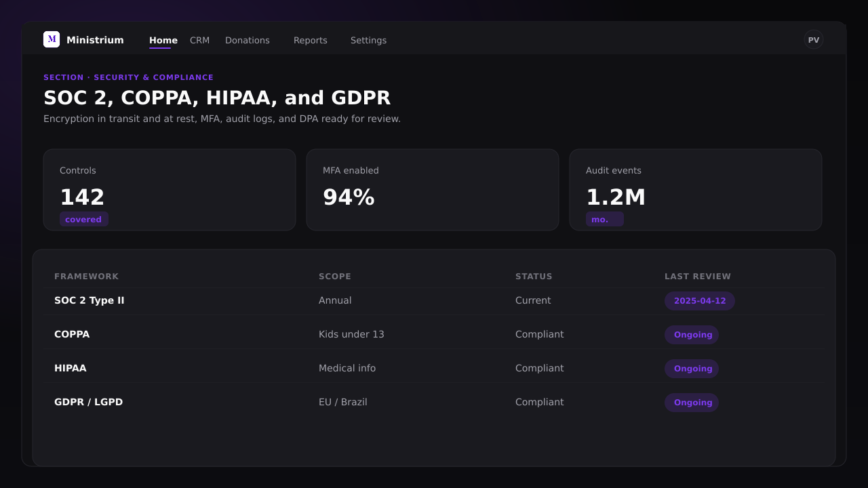Image resolution: width=868 pixels, height=488 pixels.
Task: Select the MFA enabled 94% card
Action: tap(433, 190)
